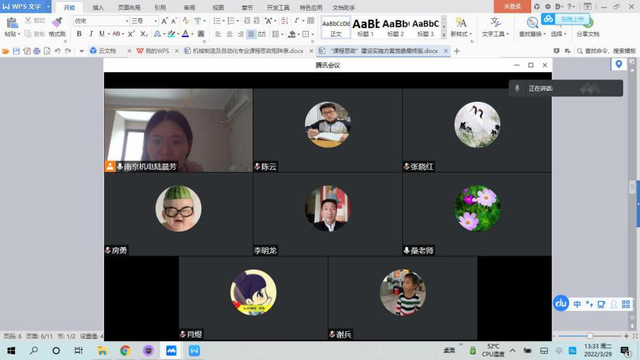
Task: Click the save icon in quick toolbar
Action: pos(16,51)
